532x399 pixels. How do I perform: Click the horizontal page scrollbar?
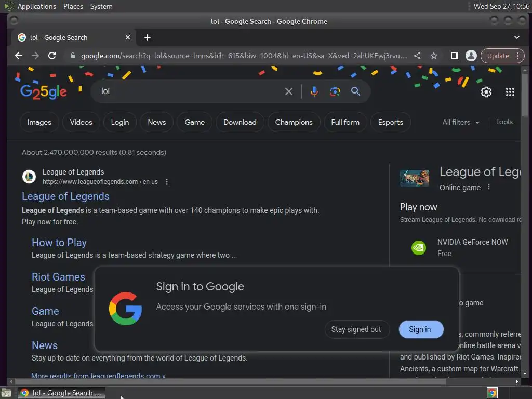pos(230,381)
